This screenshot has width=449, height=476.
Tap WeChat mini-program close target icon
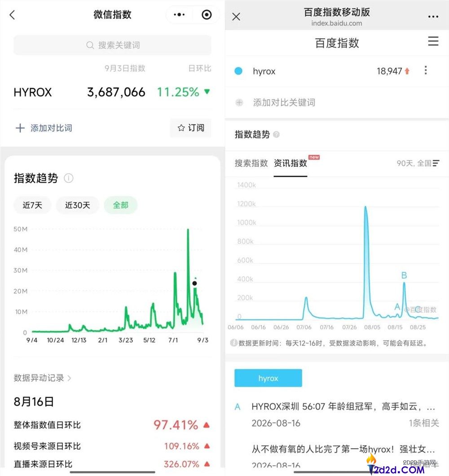pos(207,14)
